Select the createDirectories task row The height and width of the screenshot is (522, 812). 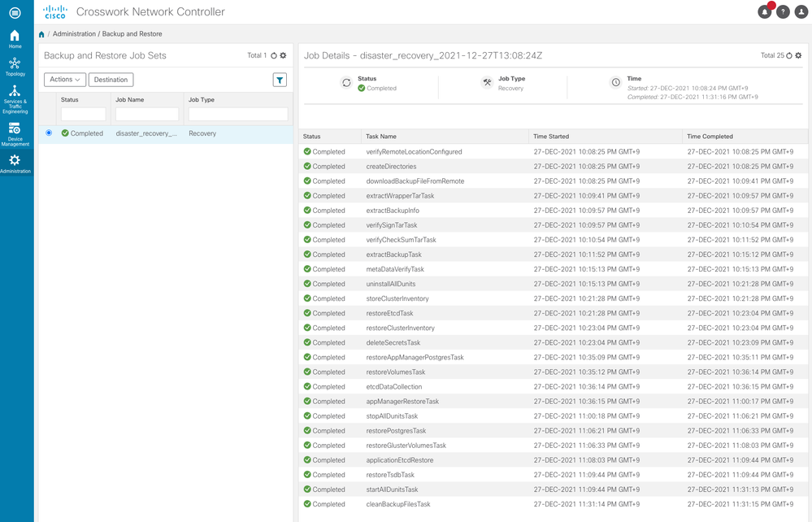pos(553,166)
